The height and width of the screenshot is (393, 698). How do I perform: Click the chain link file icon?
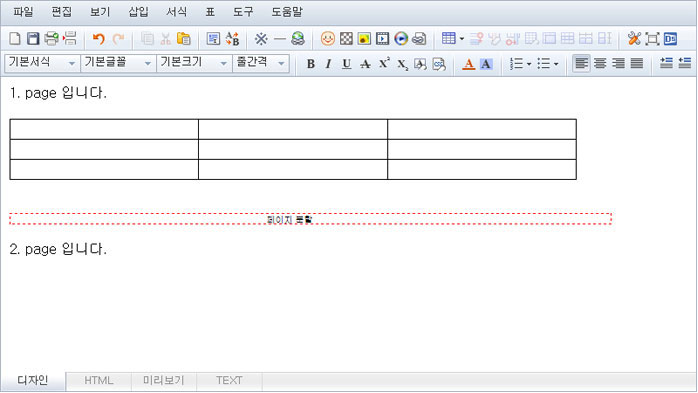[x=419, y=39]
